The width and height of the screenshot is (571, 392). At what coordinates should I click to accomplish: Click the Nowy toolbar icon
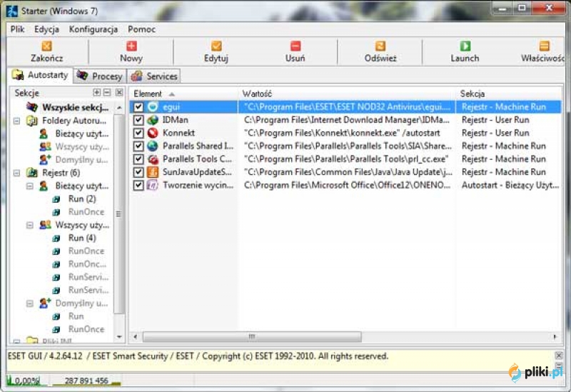point(131,46)
